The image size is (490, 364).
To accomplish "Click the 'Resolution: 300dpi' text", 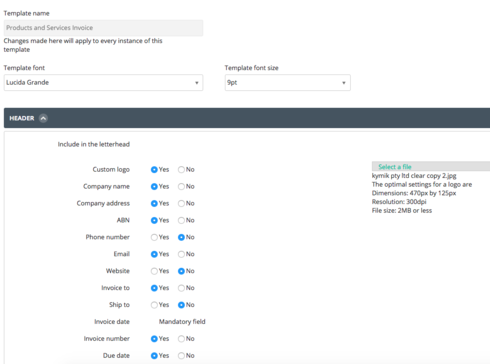I will point(399,202).
